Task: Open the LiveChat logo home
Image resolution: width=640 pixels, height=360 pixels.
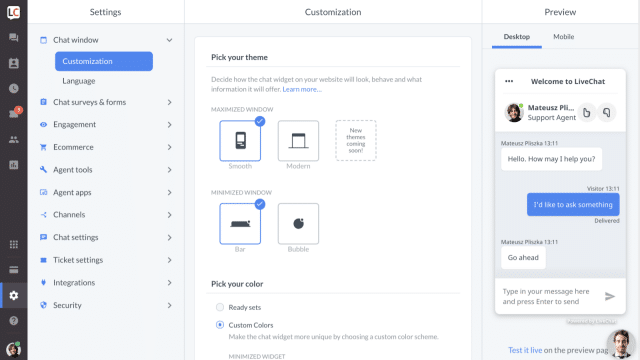Action: pos(13,12)
